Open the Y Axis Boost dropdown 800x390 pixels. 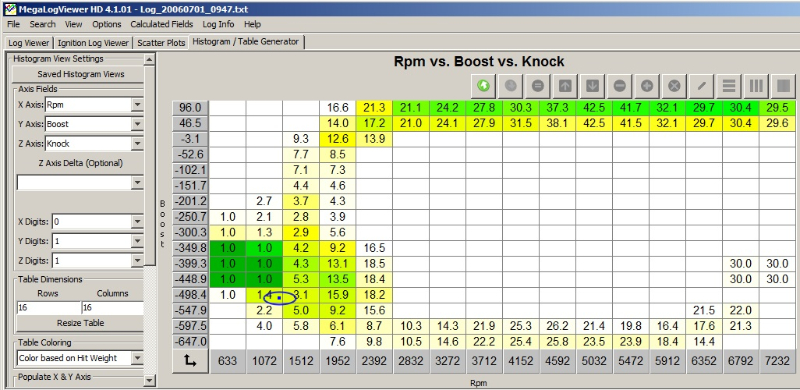tap(137, 124)
